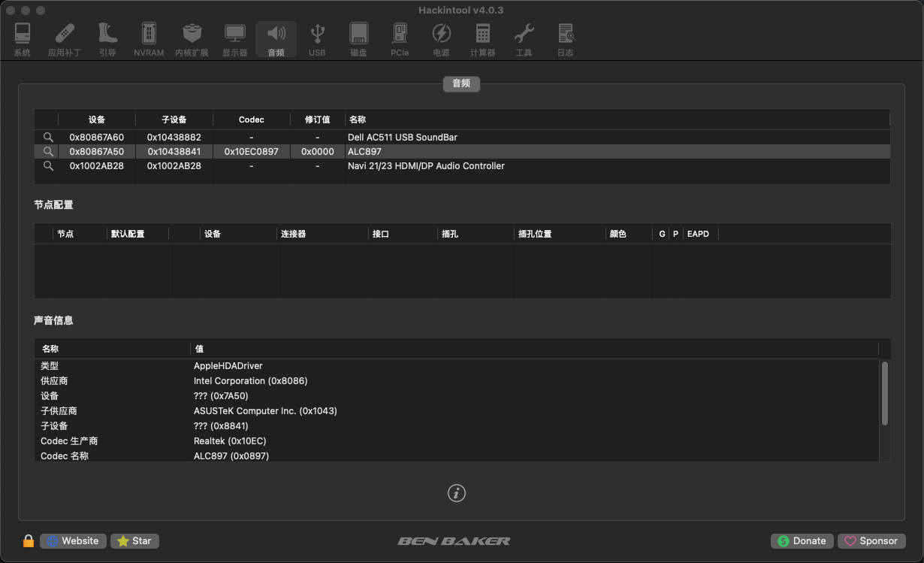Image resolution: width=924 pixels, height=563 pixels.
Task: Click the Donate button
Action: 802,541
